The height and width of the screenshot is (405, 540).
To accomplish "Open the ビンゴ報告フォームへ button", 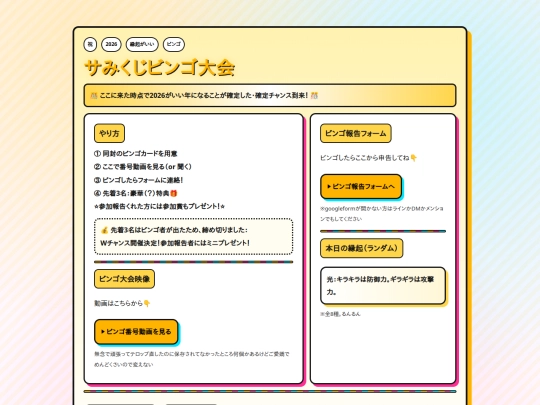I will (x=361, y=186).
